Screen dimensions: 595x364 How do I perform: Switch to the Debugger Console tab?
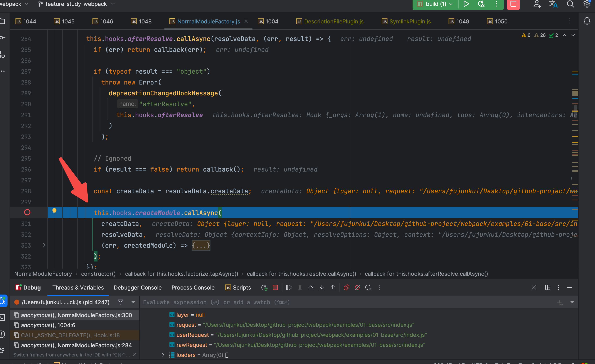click(137, 287)
